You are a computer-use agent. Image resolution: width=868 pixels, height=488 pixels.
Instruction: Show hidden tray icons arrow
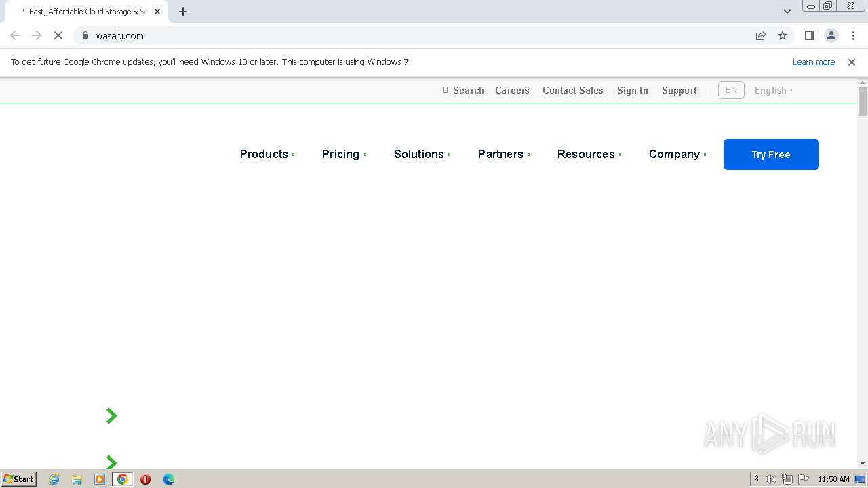tap(756, 479)
